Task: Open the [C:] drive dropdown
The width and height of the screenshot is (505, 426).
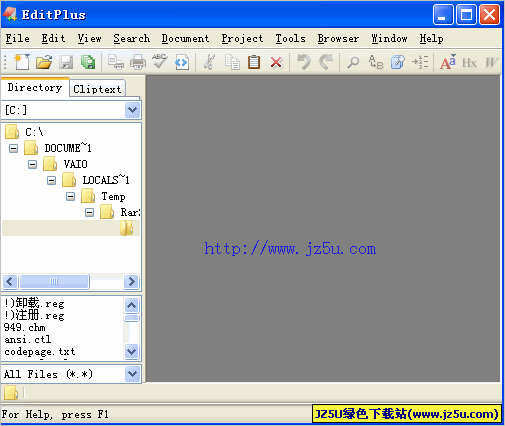Action: pos(132,110)
